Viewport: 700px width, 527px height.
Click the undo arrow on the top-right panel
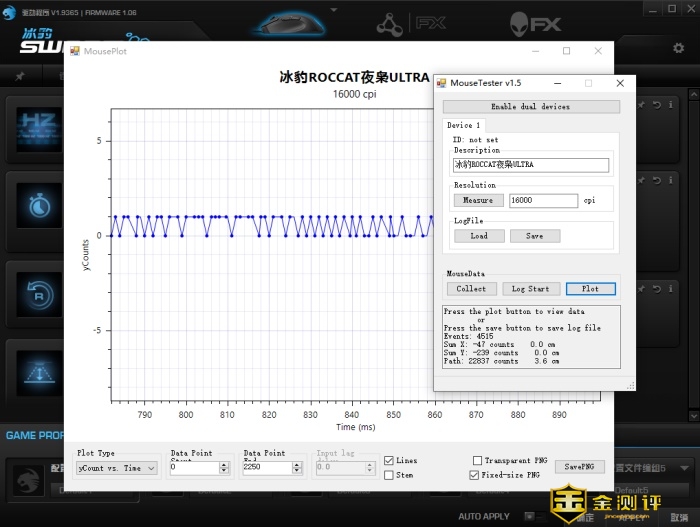[656, 104]
